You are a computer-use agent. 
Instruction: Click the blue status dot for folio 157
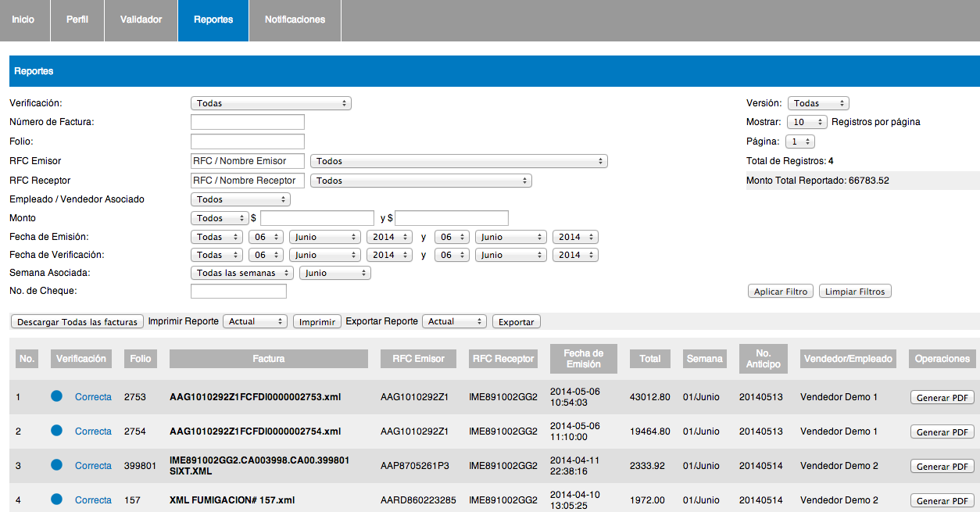(x=56, y=499)
